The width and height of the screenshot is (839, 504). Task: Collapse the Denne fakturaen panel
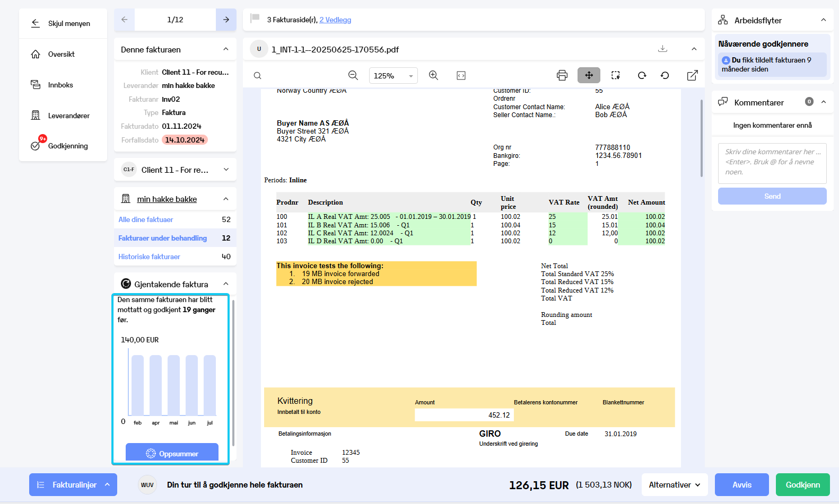coord(226,49)
